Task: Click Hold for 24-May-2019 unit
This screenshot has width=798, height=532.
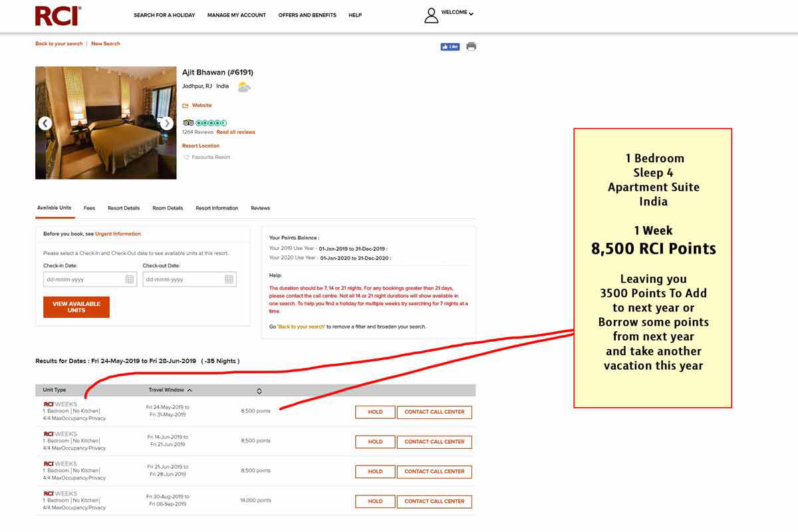Action: click(375, 412)
